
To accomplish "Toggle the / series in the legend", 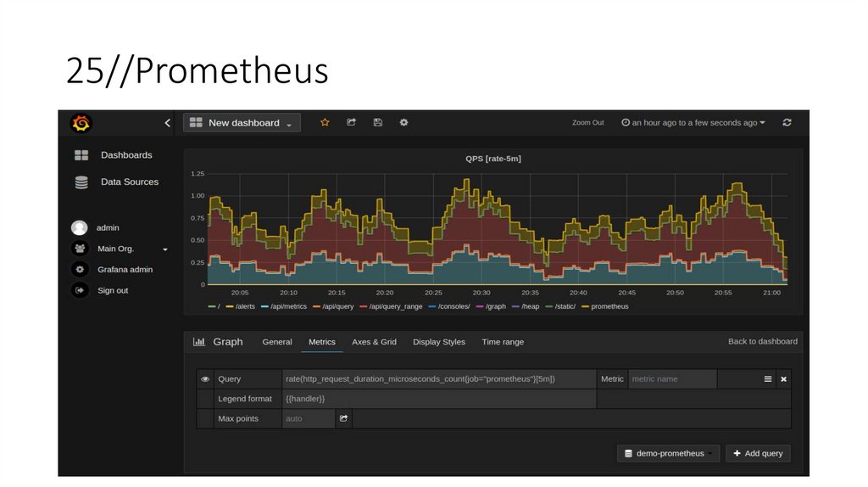I will tap(214, 306).
